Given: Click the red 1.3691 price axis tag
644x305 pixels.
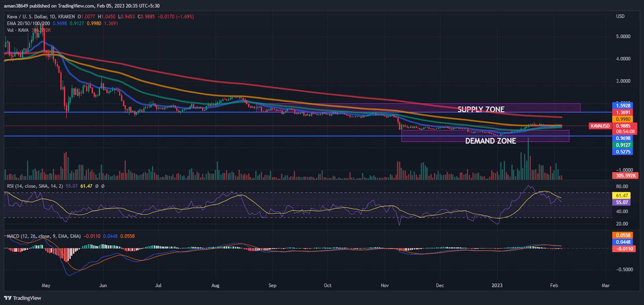Looking at the screenshot, I should point(623,112).
